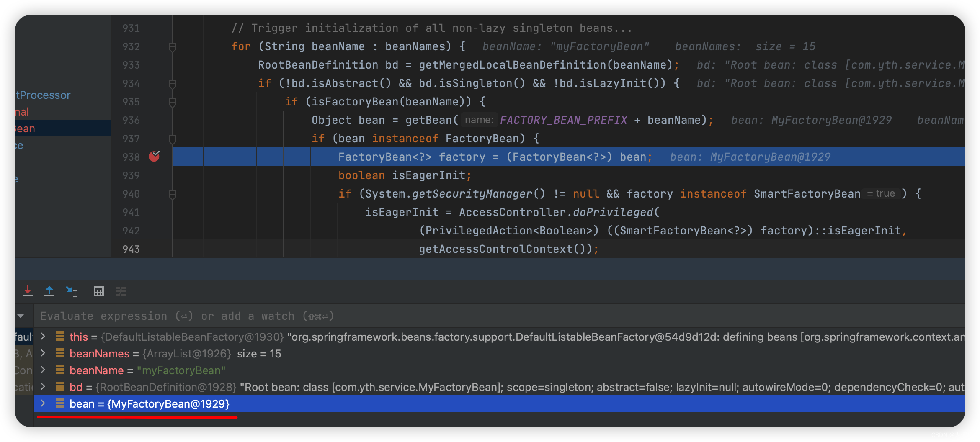Screen dimensions: 980x442
Task: Select the bean = {MyFactoryBean@1929} row
Action: click(x=499, y=403)
